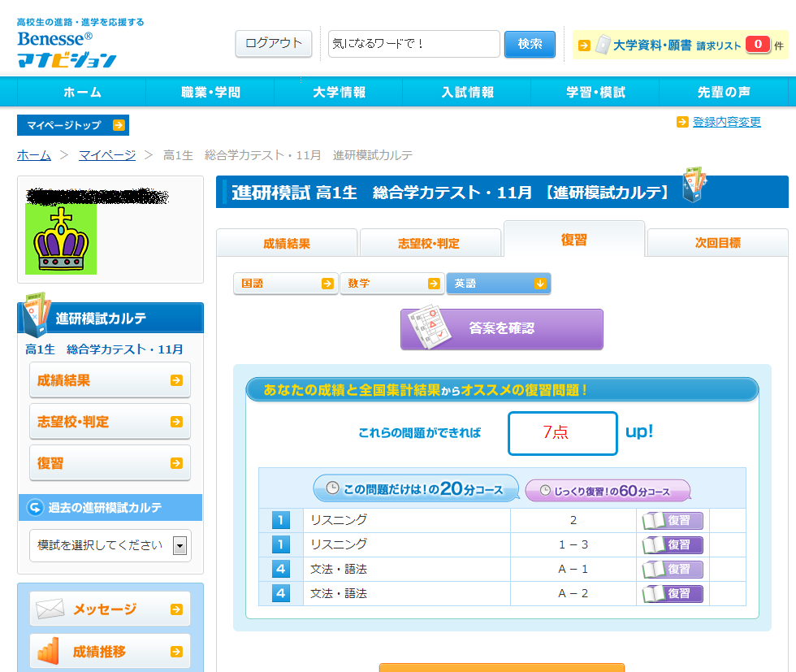Click the 1－3 cell in リスニング row
The width and height of the screenshot is (796, 672).
(573, 544)
